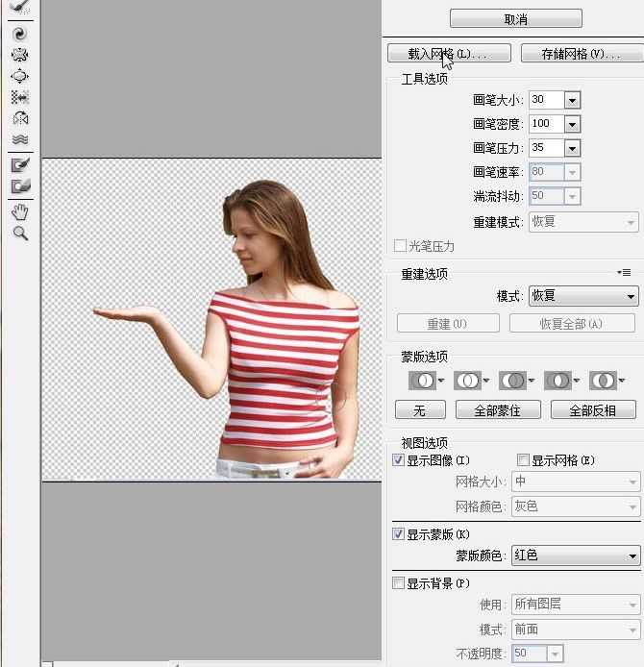The width and height of the screenshot is (644, 667).
Task: Select the Pucker tool
Action: tap(19, 55)
